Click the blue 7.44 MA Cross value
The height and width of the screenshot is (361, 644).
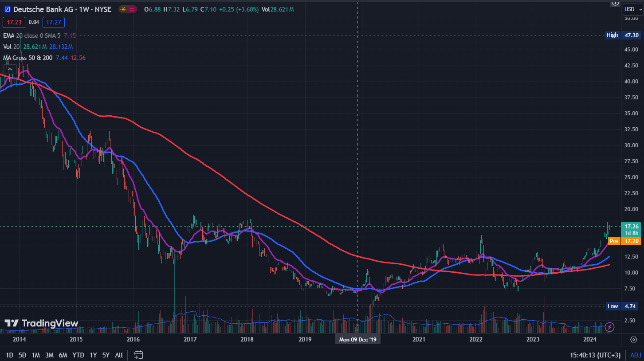[x=62, y=58]
